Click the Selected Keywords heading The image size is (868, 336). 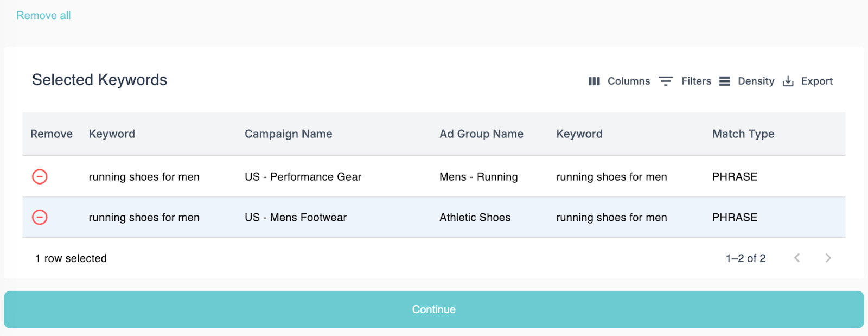tap(99, 80)
